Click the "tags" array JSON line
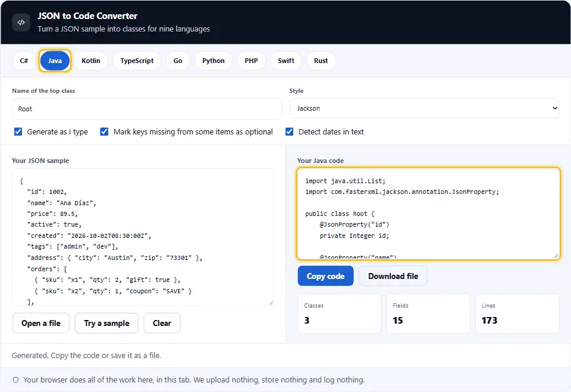Image resolution: width=571 pixels, height=392 pixels. click(x=73, y=247)
